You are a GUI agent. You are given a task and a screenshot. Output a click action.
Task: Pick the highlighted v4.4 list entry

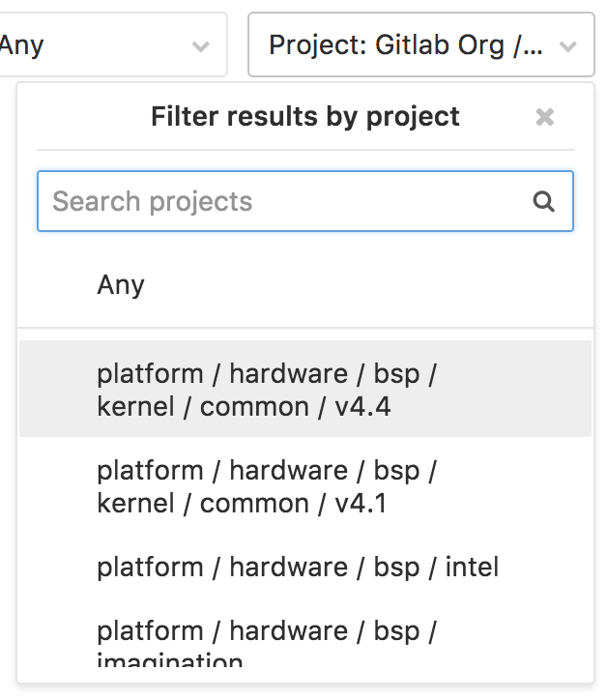(305, 389)
